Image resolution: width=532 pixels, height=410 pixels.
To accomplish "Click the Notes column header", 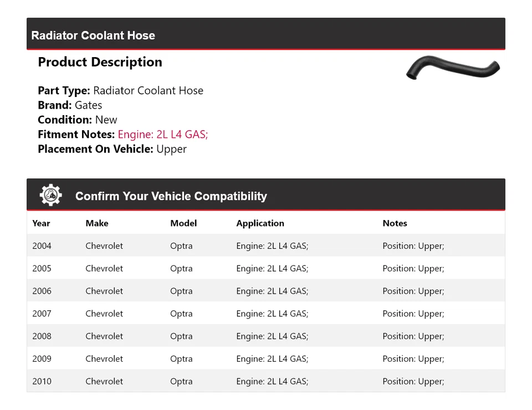I will click(395, 223).
